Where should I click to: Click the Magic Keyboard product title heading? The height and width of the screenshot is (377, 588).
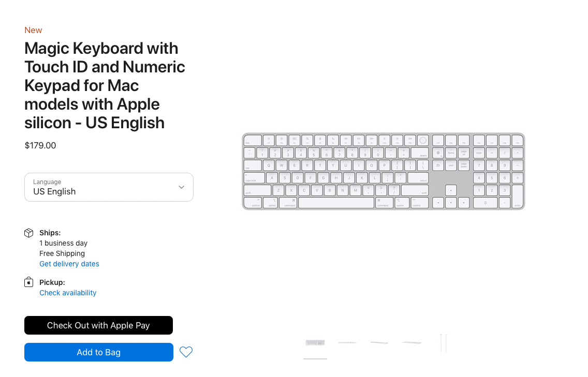[105, 85]
